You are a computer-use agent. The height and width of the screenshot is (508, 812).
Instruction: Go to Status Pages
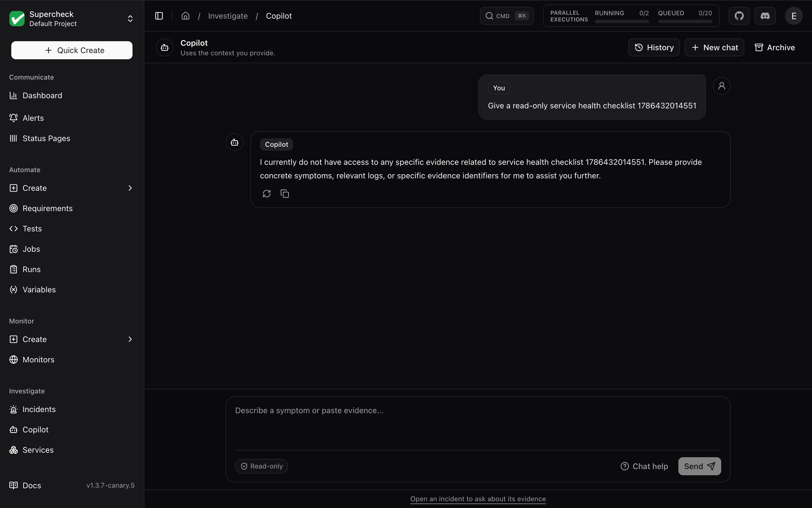pyautogui.click(x=72, y=138)
